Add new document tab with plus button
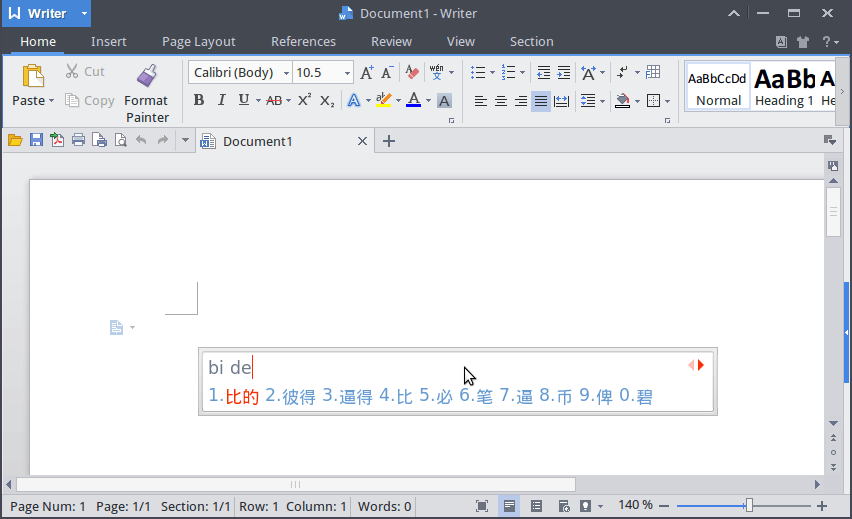The height and width of the screenshot is (519, 852). (x=389, y=141)
